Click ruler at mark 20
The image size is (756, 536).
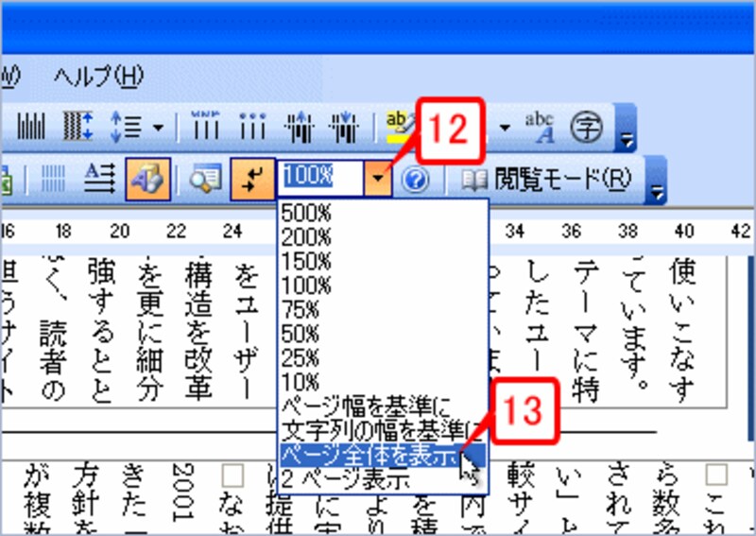(x=120, y=232)
